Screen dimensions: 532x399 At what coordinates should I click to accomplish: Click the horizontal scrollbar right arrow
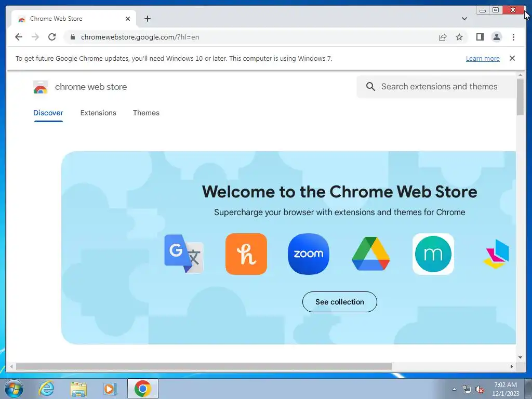[x=512, y=366]
